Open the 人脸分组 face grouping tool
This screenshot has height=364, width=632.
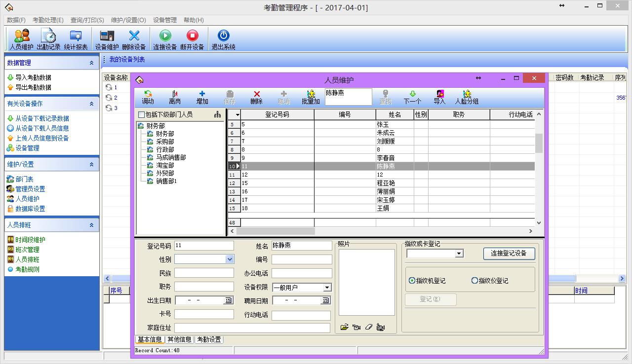[x=467, y=97]
